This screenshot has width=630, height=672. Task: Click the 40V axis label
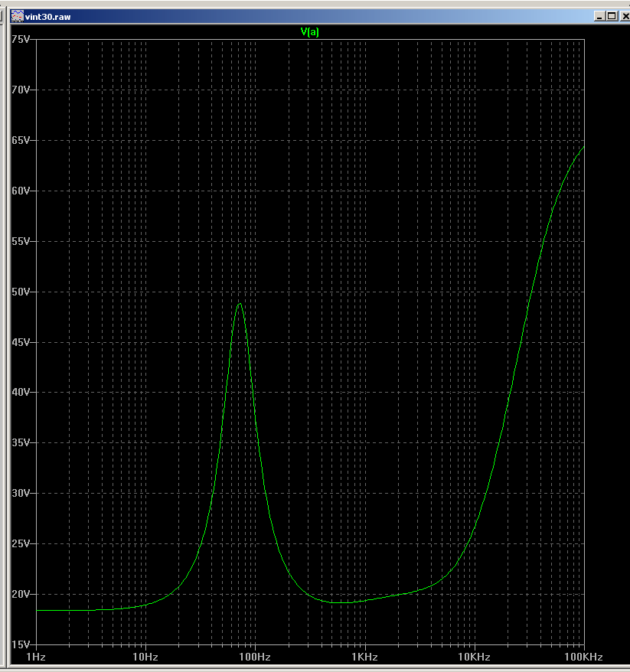pyautogui.click(x=21, y=392)
